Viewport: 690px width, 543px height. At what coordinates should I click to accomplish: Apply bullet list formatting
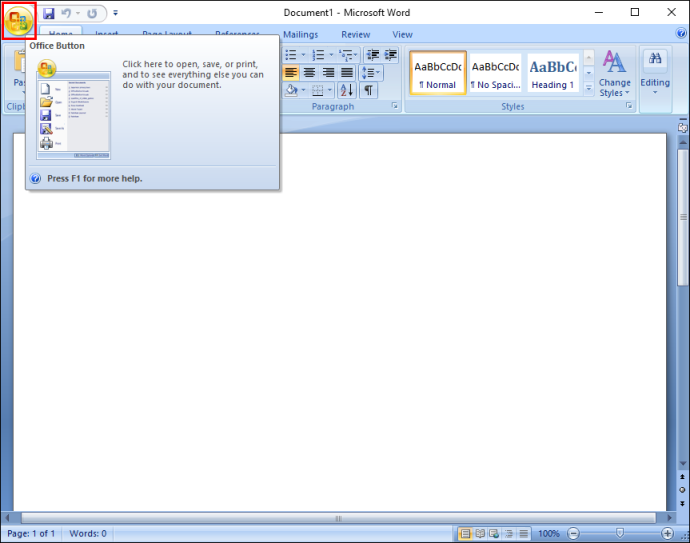(x=291, y=55)
